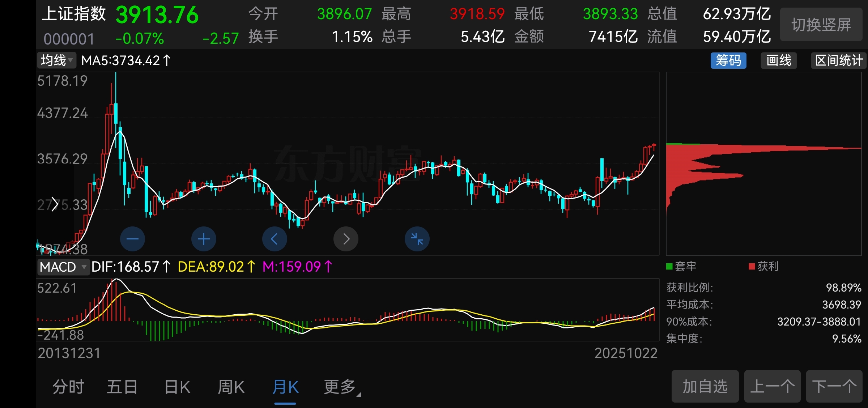Viewport: 868px width, 408px height.
Task: Open the MACD indicator dropdown
Action: click(63, 267)
